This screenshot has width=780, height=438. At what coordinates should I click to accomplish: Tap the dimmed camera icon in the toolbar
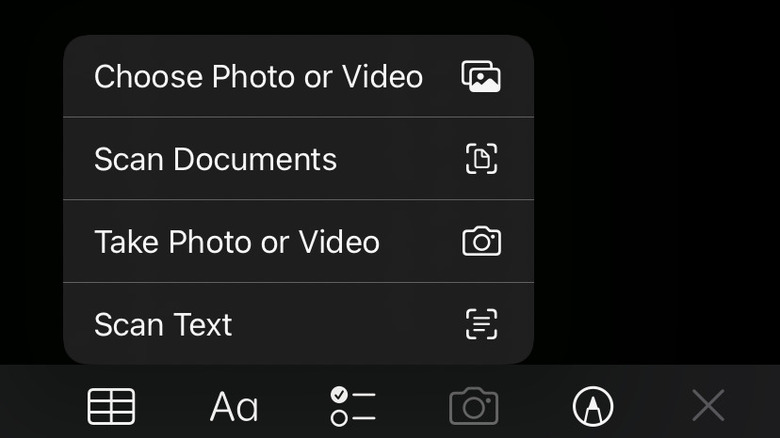pyautogui.click(x=474, y=407)
